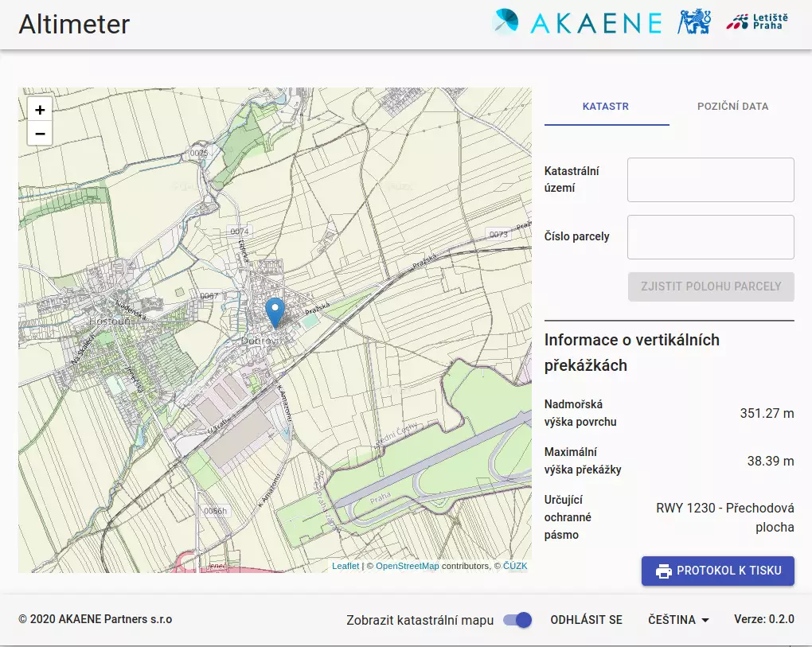
Task: Click Odhlásit se to log out
Action: pyautogui.click(x=586, y=620)
